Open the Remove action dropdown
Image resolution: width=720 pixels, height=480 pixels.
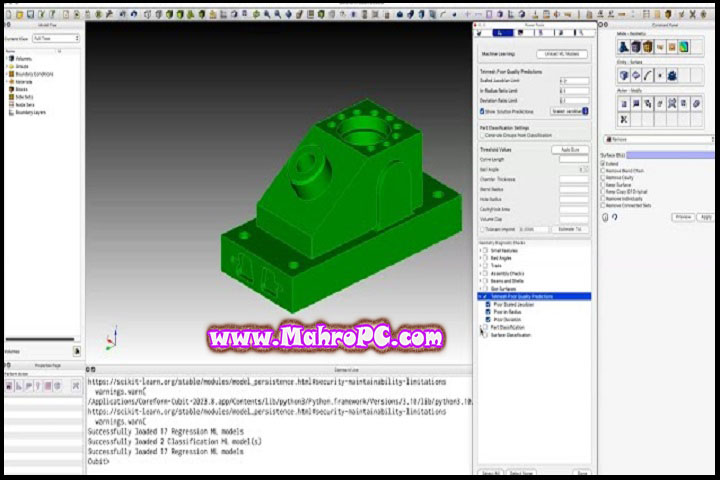point(659,139)
